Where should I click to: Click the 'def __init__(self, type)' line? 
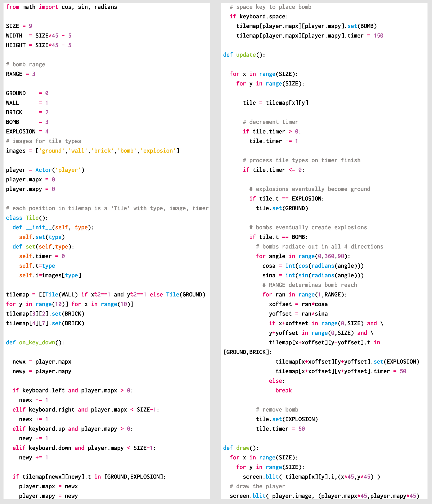53,227
